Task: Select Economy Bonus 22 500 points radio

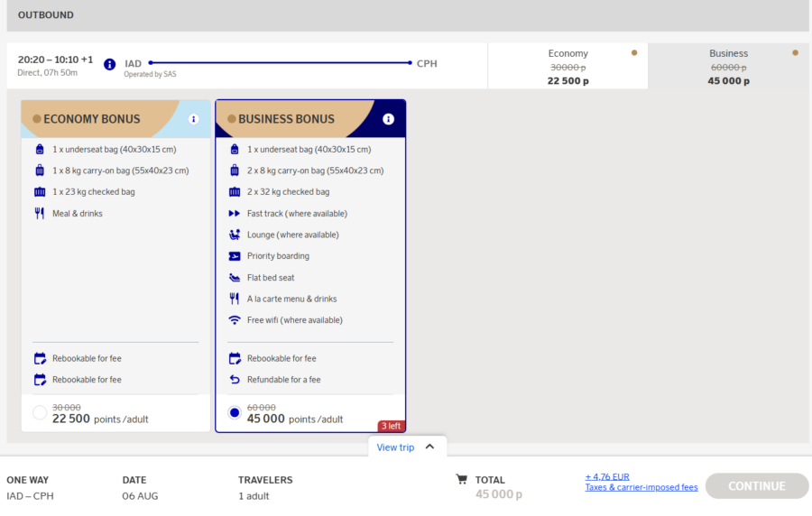Action: 40,412
